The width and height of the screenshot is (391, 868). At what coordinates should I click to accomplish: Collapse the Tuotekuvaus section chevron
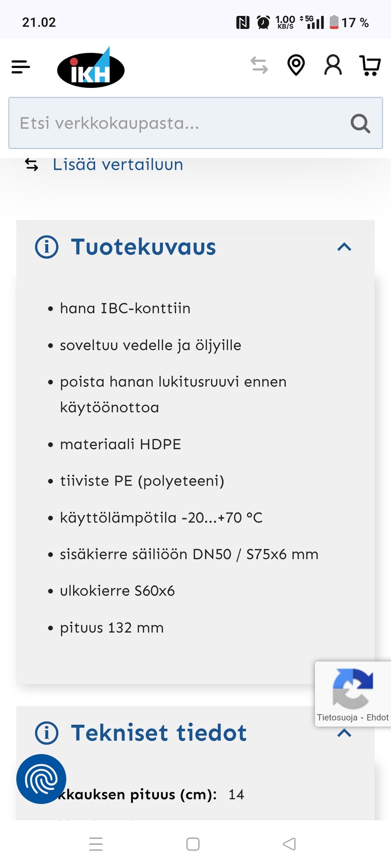click(344, 247)
